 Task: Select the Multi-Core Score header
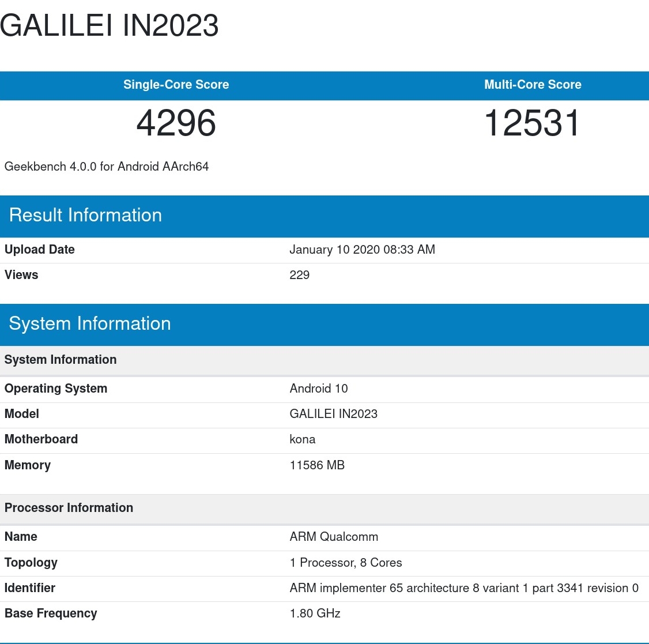pos(533,85)
